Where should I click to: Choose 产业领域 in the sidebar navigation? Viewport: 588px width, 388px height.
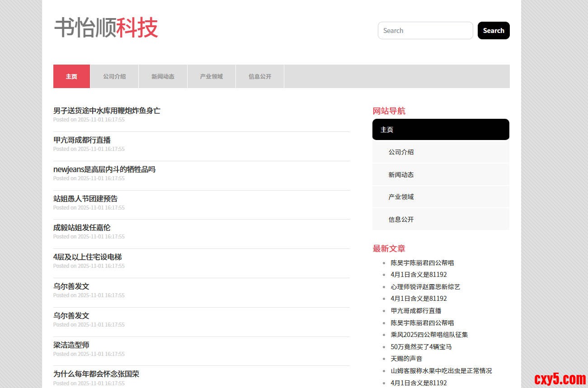point(401,197)
